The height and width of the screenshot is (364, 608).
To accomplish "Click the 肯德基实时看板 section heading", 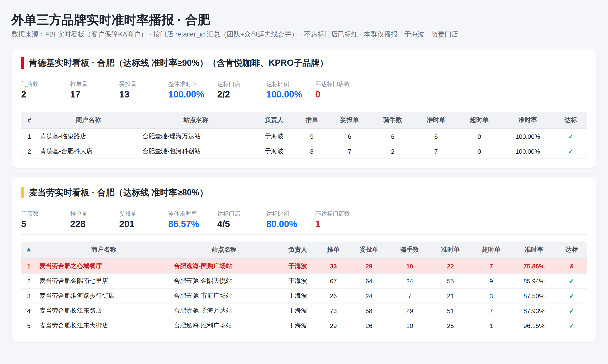I will tap(176, 63).
